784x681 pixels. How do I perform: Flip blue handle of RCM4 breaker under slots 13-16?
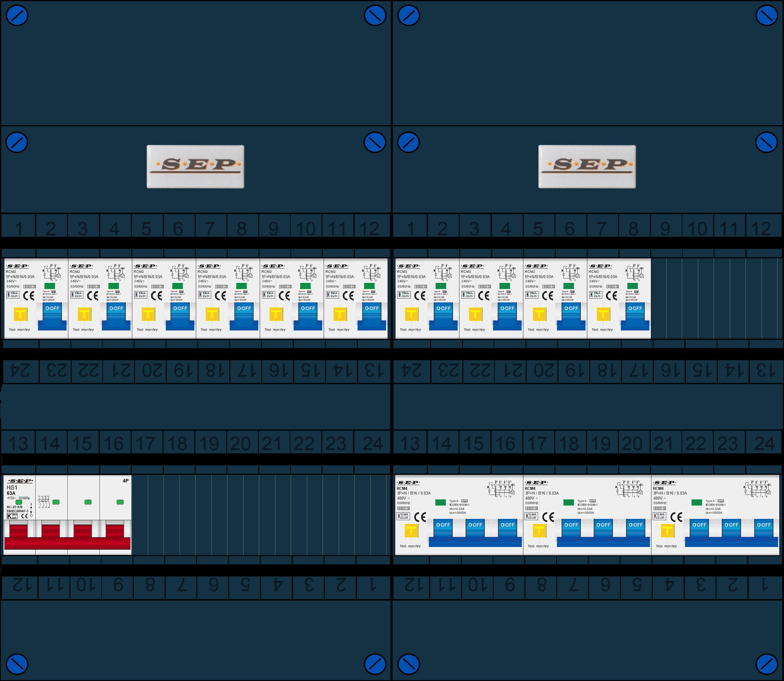pyautogui.click(x=475, y=533)
